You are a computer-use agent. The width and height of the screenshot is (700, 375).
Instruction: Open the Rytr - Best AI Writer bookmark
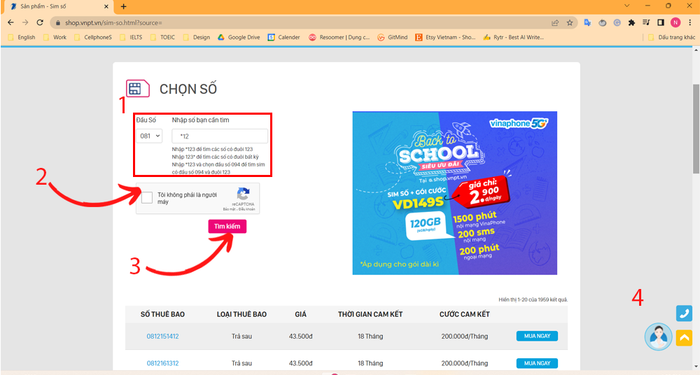point(514,38)
